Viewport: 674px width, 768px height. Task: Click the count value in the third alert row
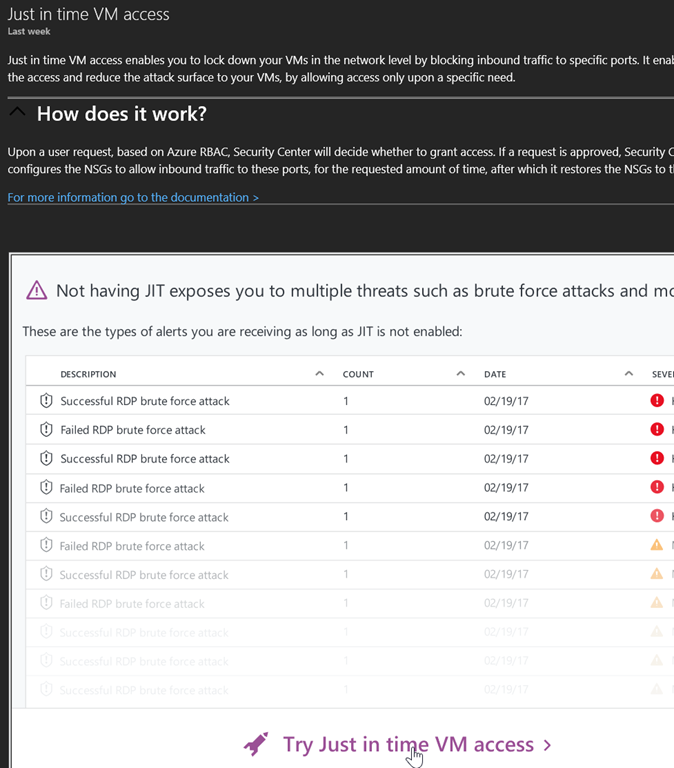coord(346,459)
